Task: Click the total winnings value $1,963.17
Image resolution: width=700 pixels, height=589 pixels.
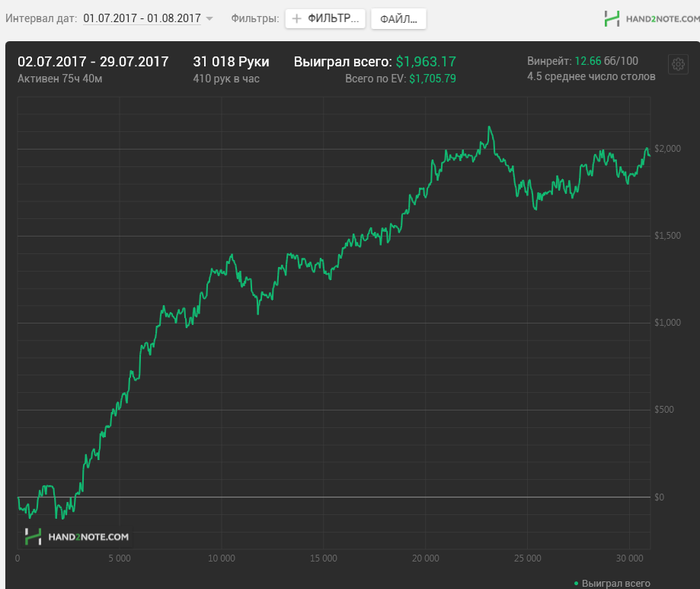Action: tap(426, 62)
